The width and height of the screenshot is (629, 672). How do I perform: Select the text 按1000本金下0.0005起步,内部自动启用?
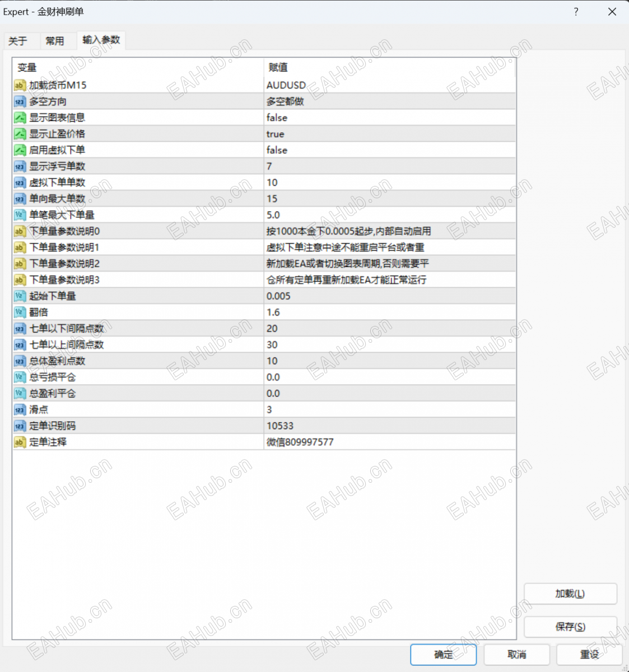click(349, 231)
